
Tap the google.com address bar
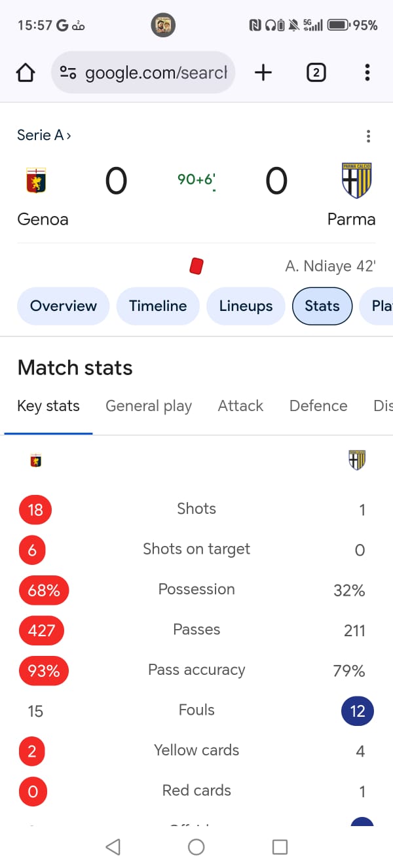click(x=156, y=73)
